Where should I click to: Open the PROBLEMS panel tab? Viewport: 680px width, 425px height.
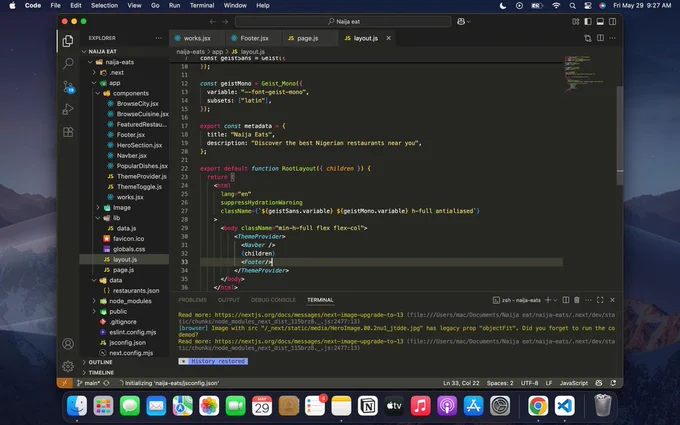pos(193,300)
